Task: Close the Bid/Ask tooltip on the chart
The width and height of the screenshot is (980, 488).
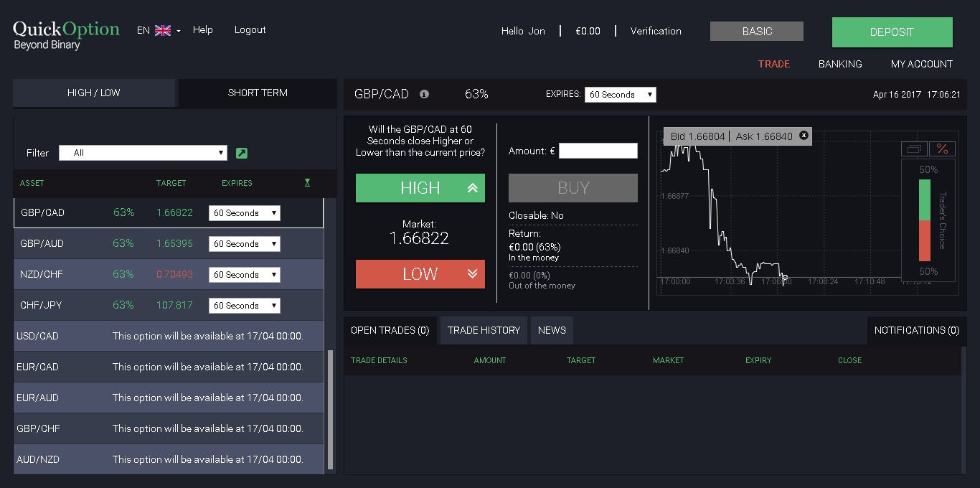Action: (x=804, y=135)
